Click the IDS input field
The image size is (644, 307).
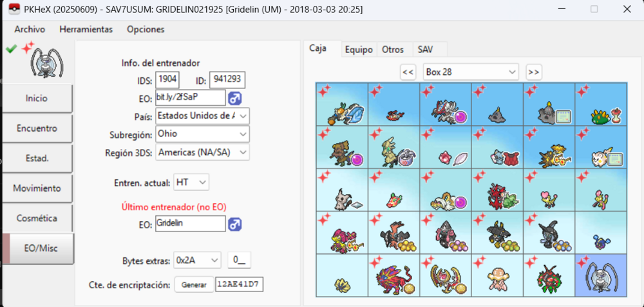(x=167, y=80)
